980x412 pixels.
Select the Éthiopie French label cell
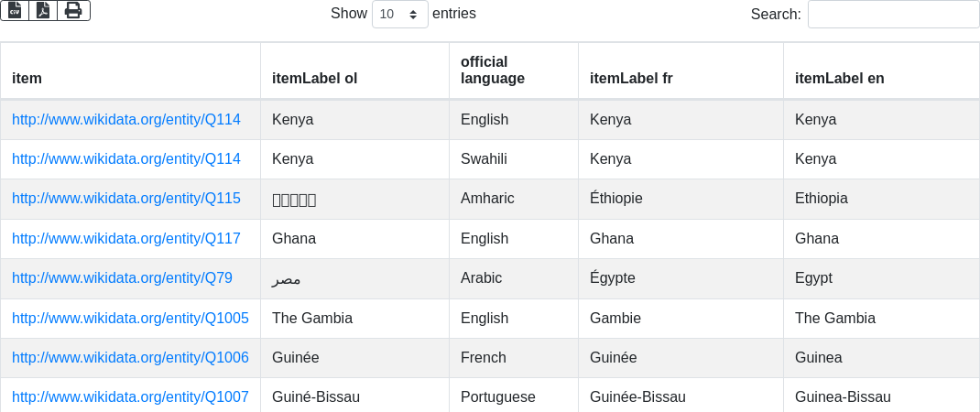[616, 199]
